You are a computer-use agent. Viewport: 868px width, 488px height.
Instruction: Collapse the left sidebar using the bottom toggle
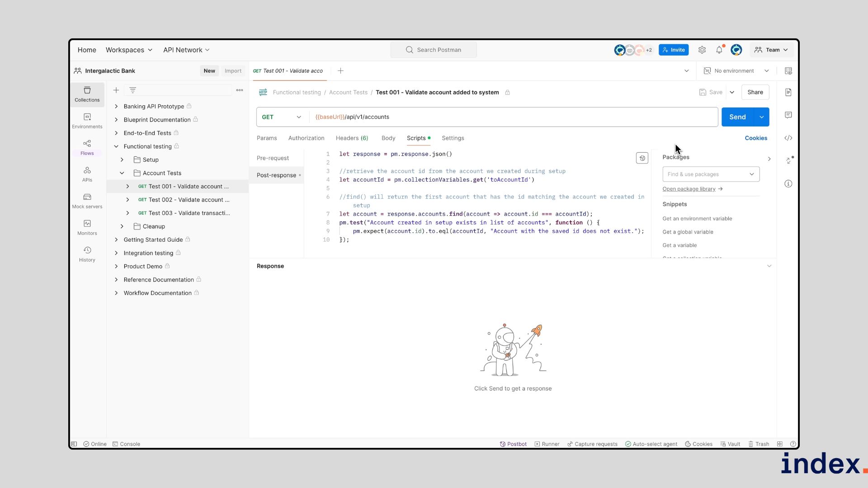[74, 444]
